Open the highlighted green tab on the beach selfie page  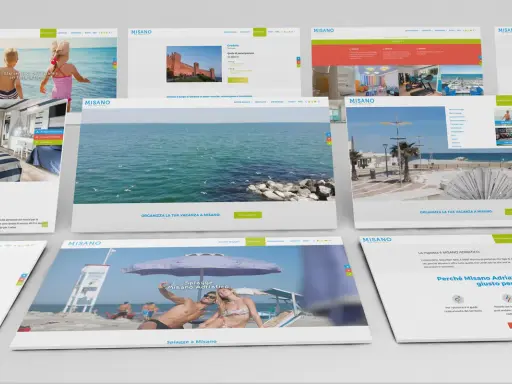pyautogui.click(x=255, y=241)
